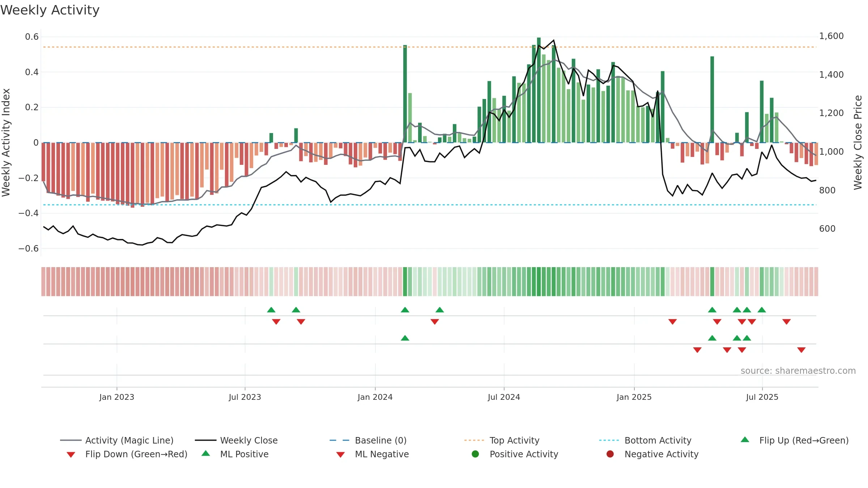This screenshot has width=868, height=488.
Task: Click the green ML Positive triangle icon in legend
Action: point(206,453)
